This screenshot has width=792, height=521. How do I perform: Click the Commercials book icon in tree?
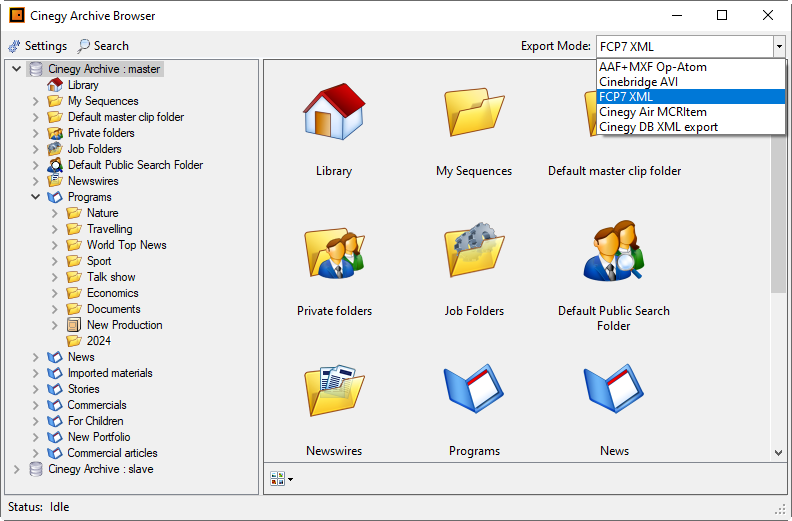point(55,405)
